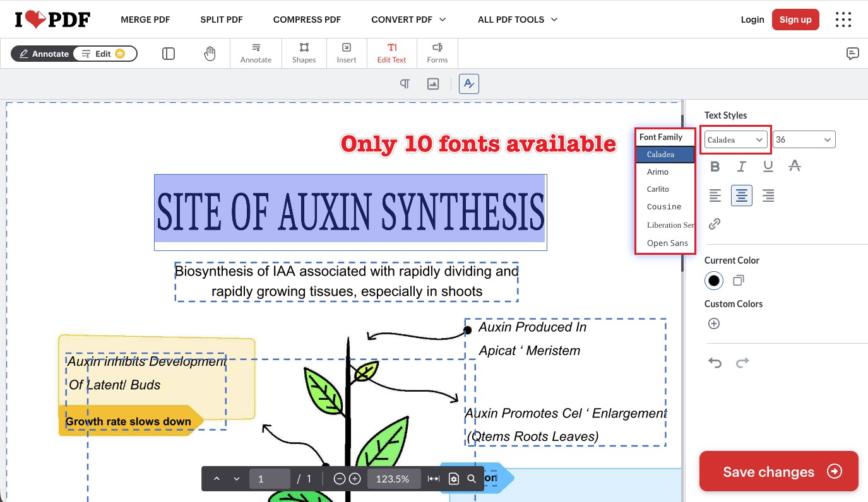Screen dimensions: 868x502
Task: Apply underline formatting
Action: click(768, 166)
